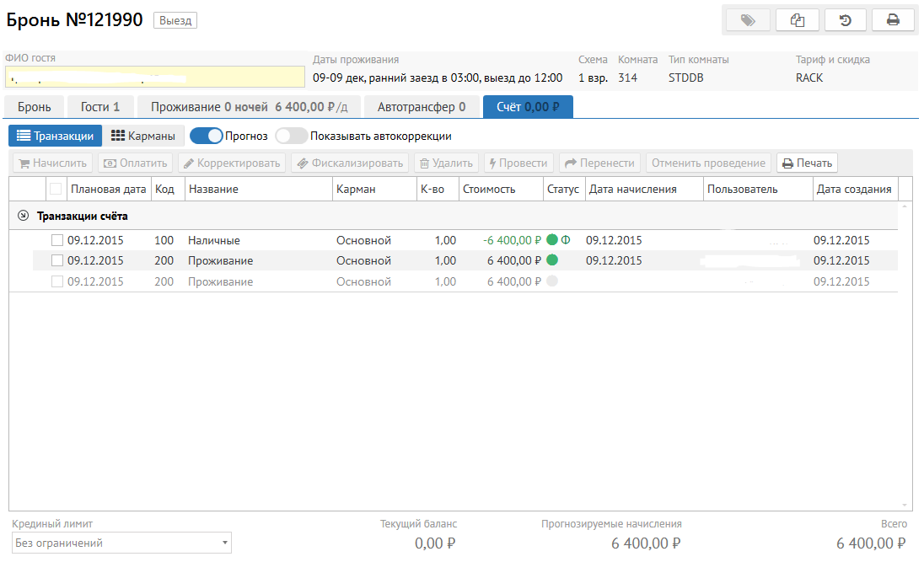This screenshot has height=562, width=924.
Task: Open the Гости 1 tab
Action: pyautogui.click(x=100, y=107)
